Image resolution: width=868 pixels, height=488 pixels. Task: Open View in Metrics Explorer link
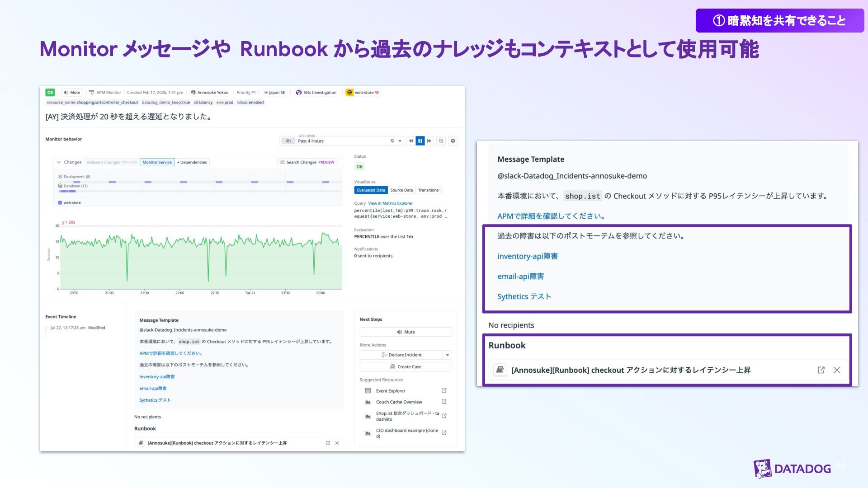[390, 203]
